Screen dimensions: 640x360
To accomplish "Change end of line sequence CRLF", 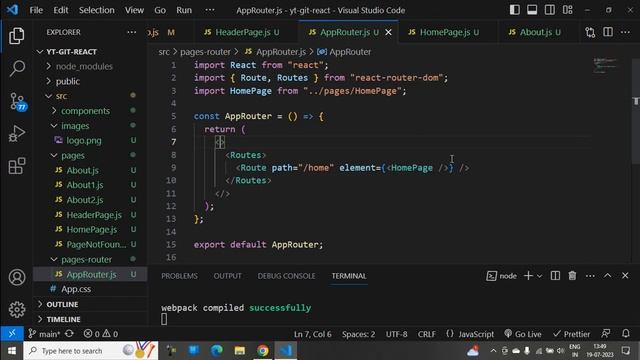I will [427, 334].
